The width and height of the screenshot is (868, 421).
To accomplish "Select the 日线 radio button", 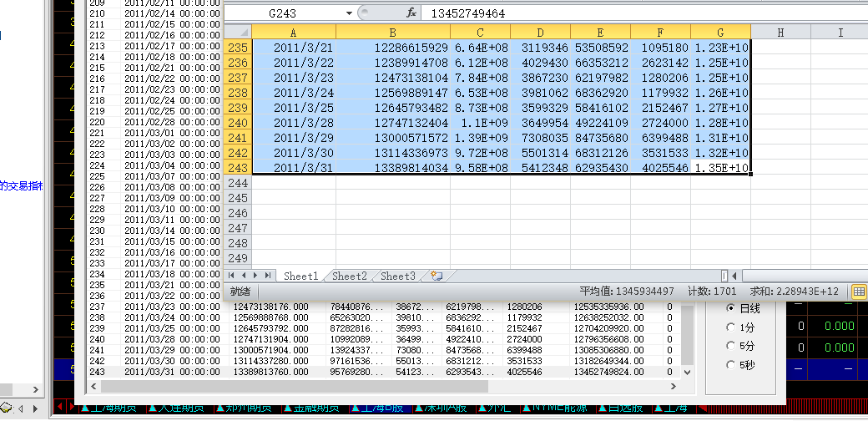I will [x=731, y=309].
